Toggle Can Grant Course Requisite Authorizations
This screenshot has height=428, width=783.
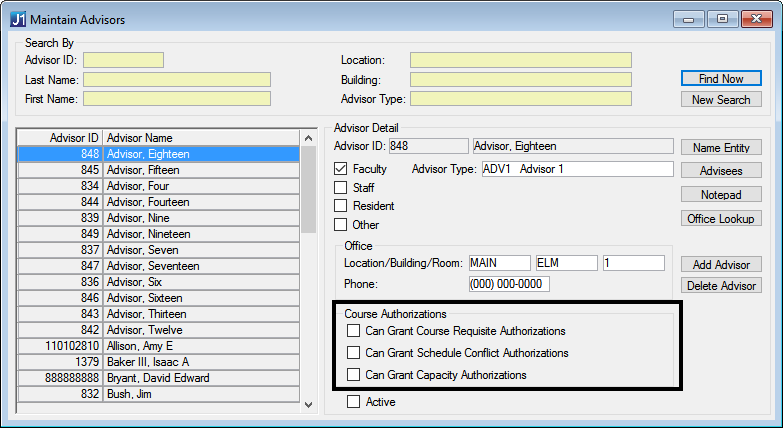[x=353, y=331]
